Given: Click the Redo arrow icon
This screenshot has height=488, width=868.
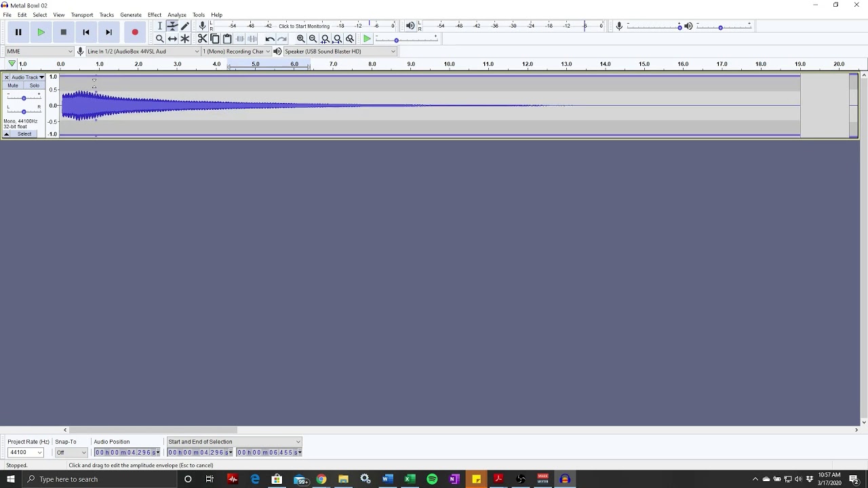Looking at the screenshot, I should tap(282, 39).
